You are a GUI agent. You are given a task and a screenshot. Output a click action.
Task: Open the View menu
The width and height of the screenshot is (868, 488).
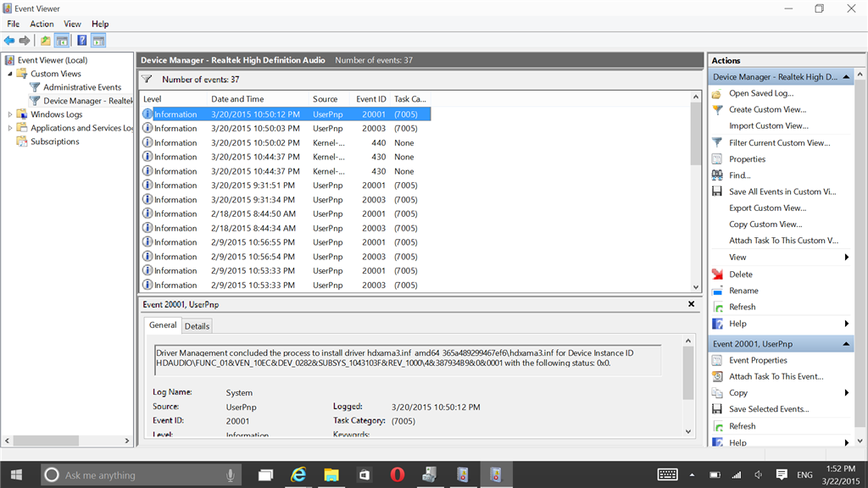pos(72,24)
